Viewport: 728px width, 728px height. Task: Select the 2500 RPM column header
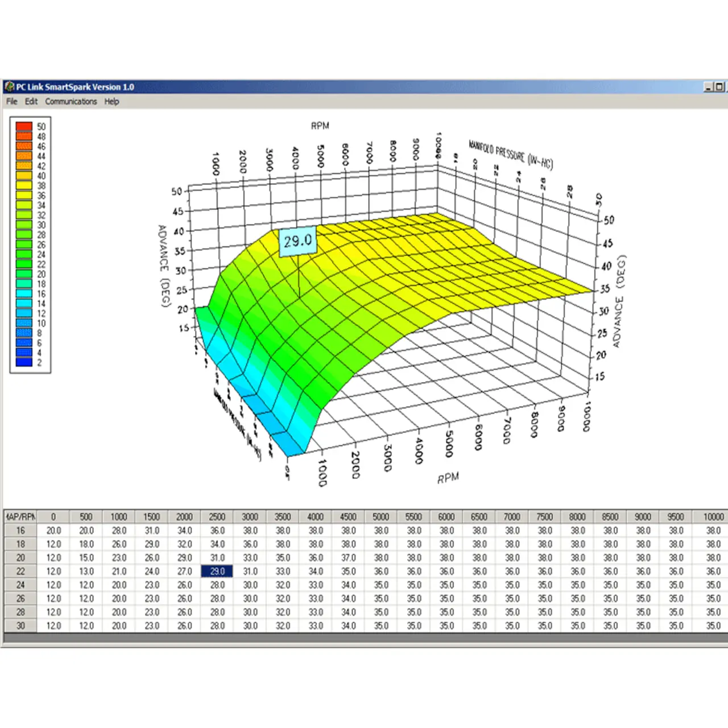coord(217,517)
